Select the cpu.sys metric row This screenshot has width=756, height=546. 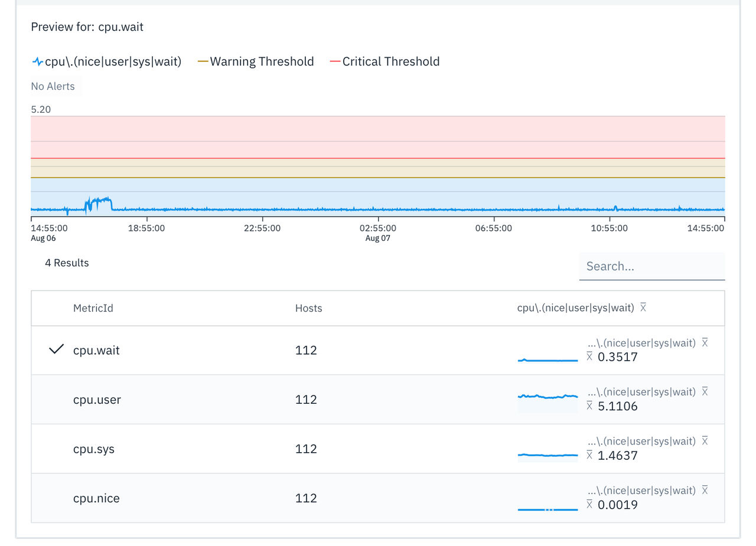pos(378,449)
